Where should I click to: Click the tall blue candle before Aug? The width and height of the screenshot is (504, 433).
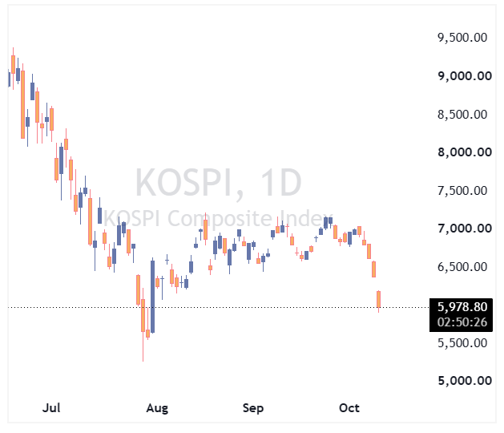(x=153, y=295)
